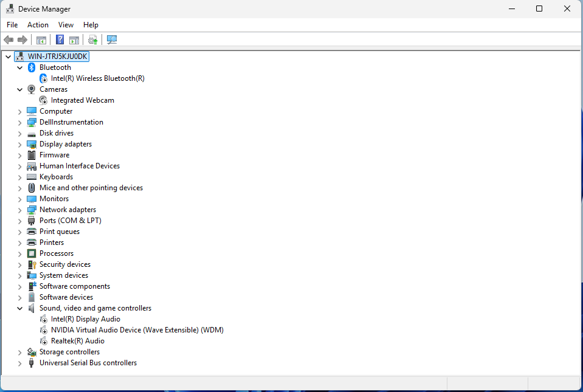Click the Forward arrow toolbar icon

tap(22, 40)
